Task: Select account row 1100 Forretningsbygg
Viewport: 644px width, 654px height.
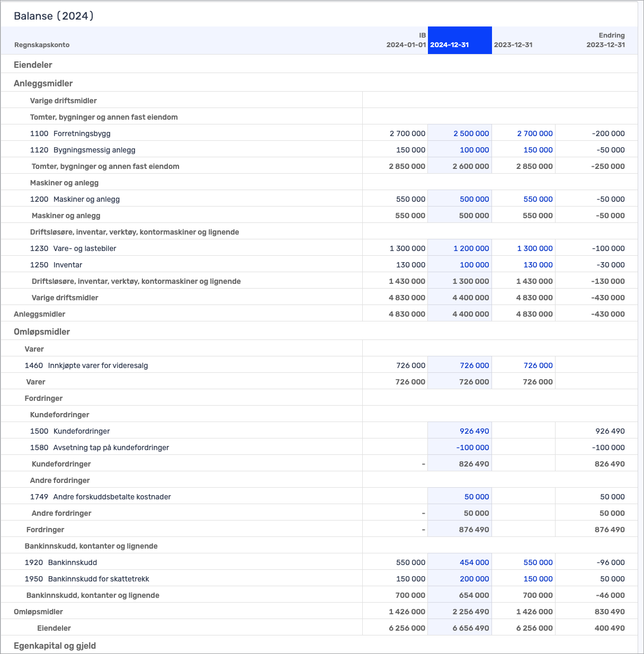Action: [82, 133]
